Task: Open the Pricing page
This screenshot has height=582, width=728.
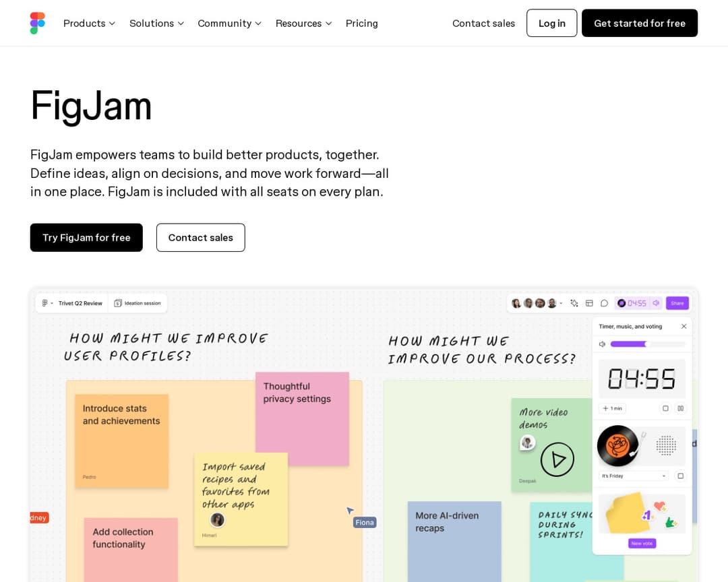Action: pyautogui.click(x=362, y=23)
